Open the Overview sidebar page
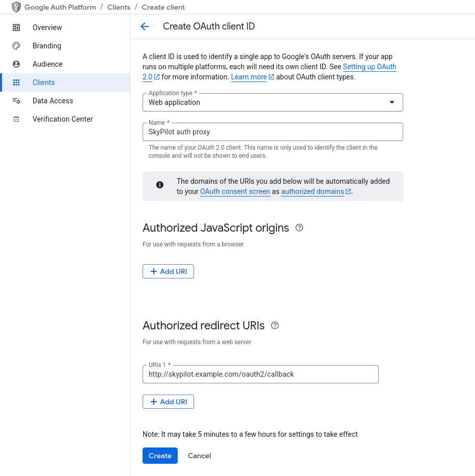Screen dimensions: 475x476 [65, 27]
